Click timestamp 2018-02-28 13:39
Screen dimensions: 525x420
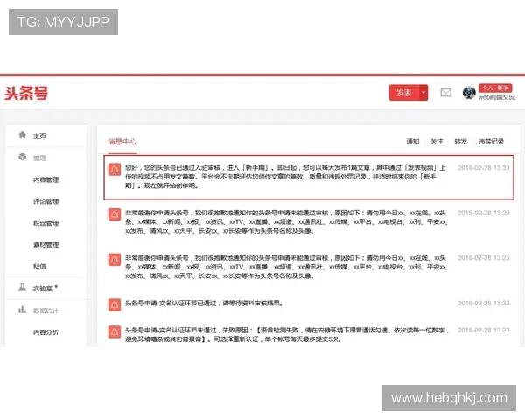tap(484, 167)
